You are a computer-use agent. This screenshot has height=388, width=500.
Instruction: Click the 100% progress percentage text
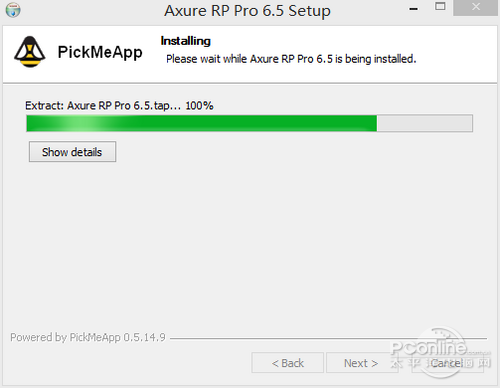tap(199, 106)
